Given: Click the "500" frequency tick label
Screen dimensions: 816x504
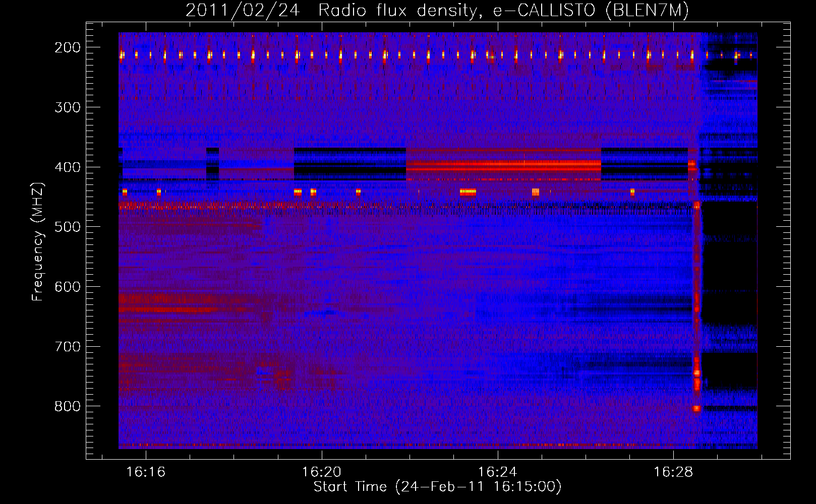Looking at the screenshot, I should pyautogui.click(x=67, y=227).
